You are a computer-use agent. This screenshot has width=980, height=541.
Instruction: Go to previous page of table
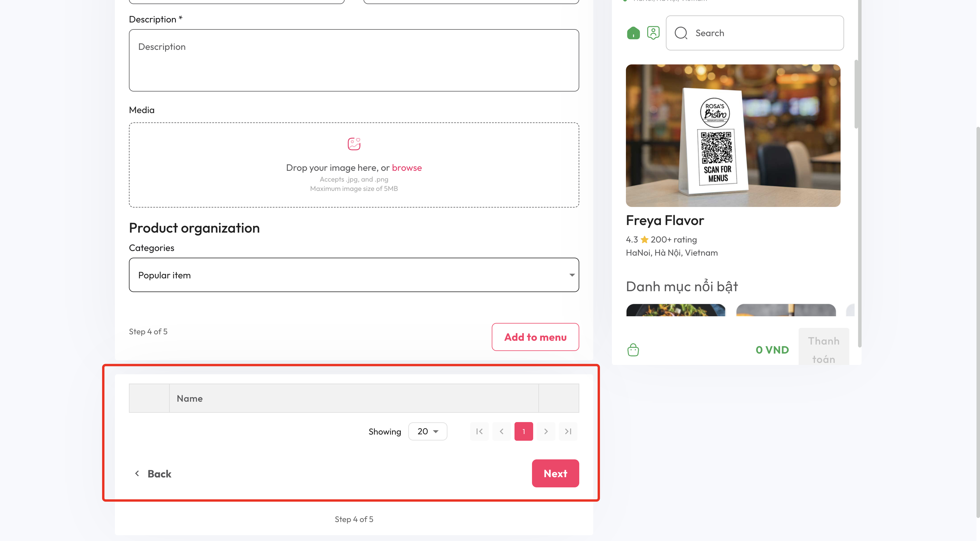[x=501, y=431]
